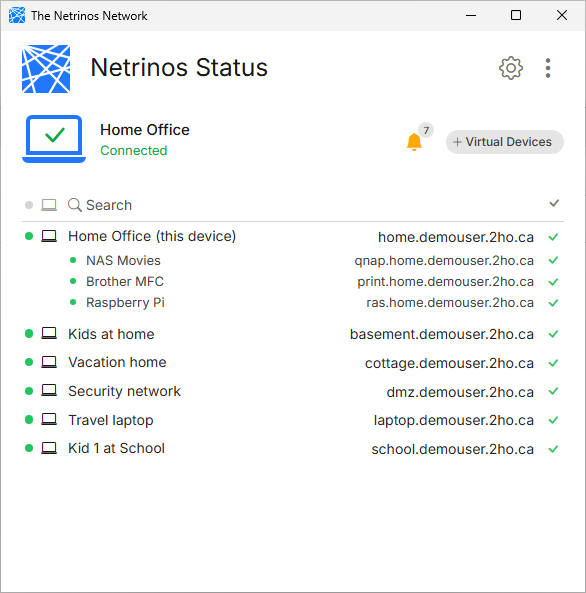Click the laptop icon for Kid 1 at School
This screenshot has height=593, width=586.
point(49,448)
